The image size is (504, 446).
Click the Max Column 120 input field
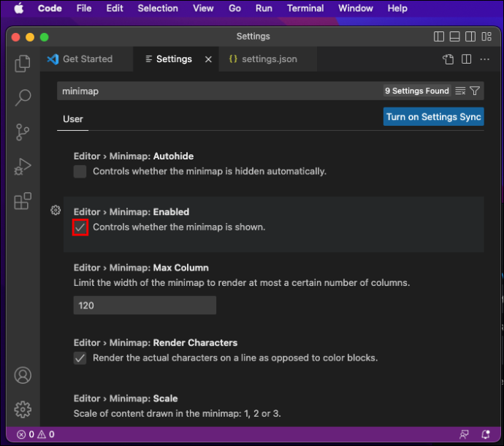145,306
